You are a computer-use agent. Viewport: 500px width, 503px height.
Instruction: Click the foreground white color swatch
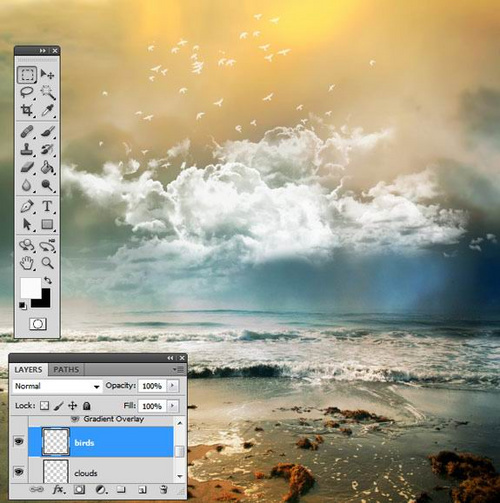[x=30, y=287]
